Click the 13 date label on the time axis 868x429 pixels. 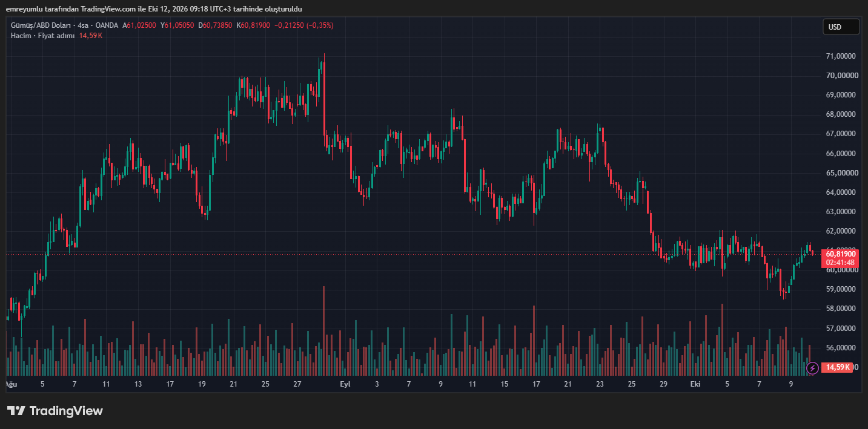(138, 384)
